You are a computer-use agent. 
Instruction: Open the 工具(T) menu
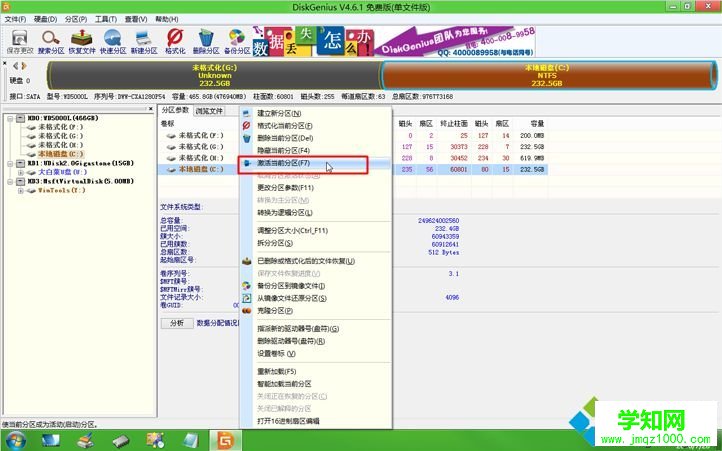[x=105, y=19]
